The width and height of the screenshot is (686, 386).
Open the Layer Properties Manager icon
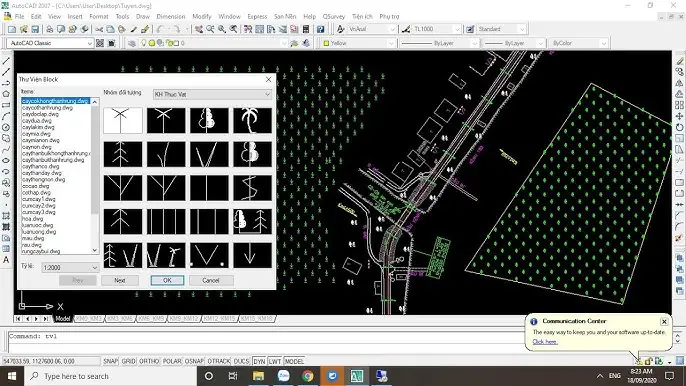click(131, 43)
